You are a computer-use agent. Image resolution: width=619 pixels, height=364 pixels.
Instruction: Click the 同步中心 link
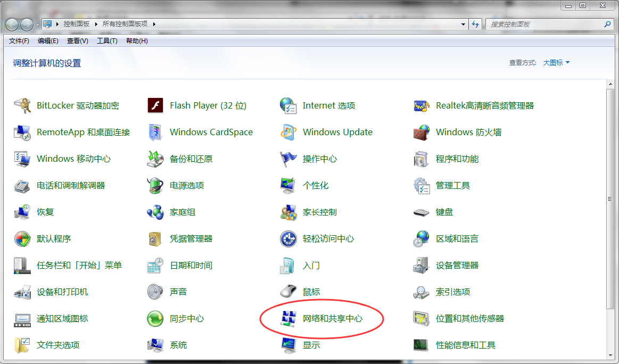[187, 319]
